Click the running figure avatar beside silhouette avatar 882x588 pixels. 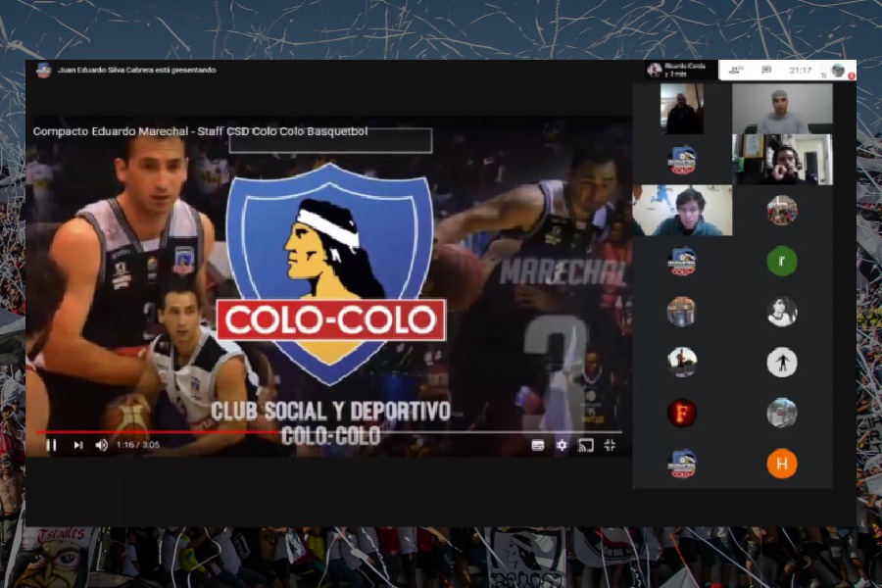pos(682,363)
